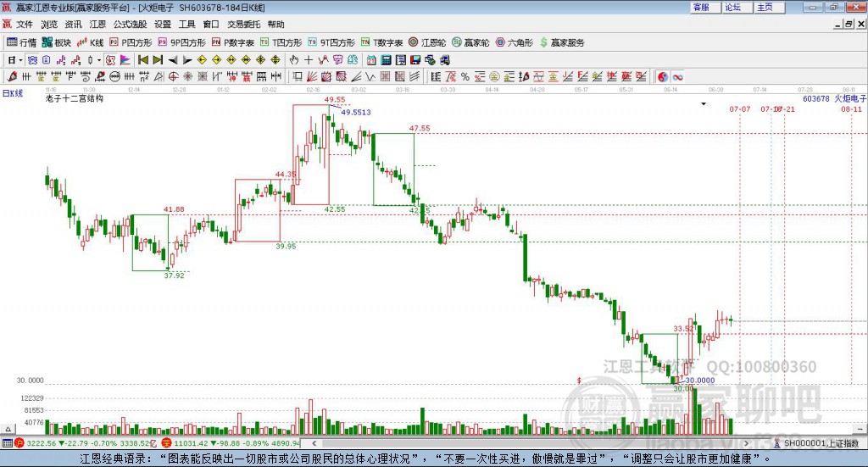This screenshot has width=868, height=467.
Task: Expand the candlestick type dropdown arrow
Action: (x=99, y=60)
